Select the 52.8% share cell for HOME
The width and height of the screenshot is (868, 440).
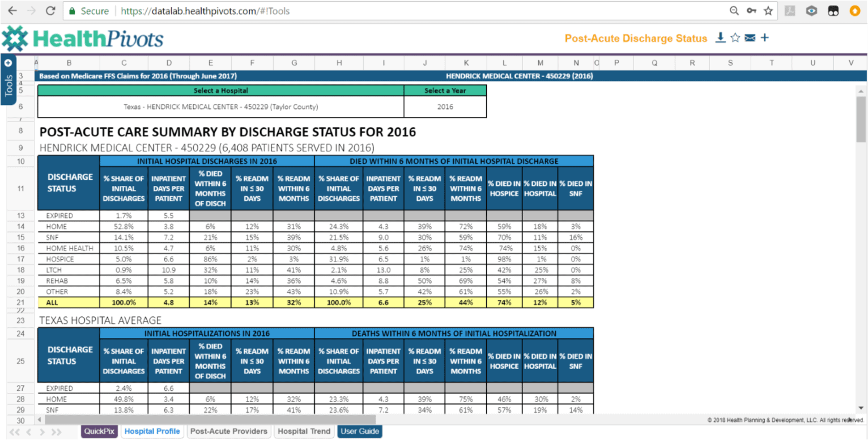coord(124,226)
